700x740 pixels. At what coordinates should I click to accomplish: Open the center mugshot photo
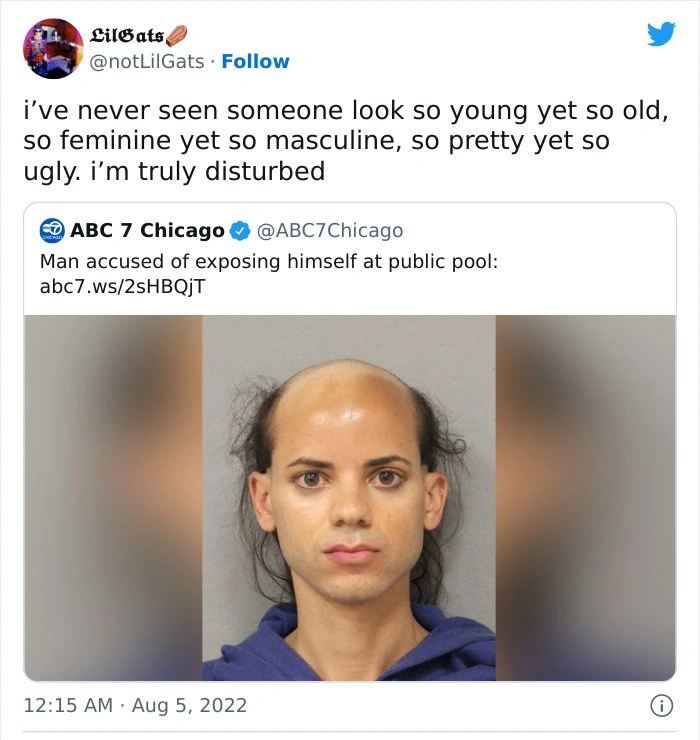click(349, 498)
